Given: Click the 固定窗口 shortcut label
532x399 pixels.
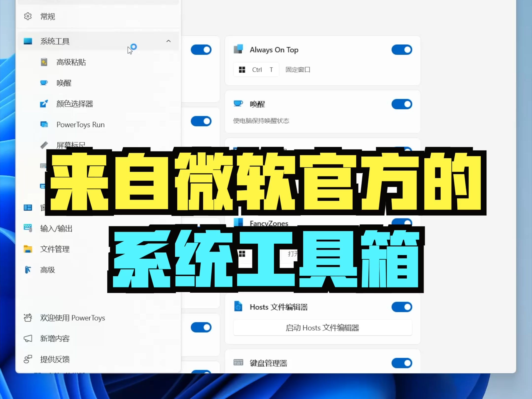Looking at the screenshot, I should 298,70.
